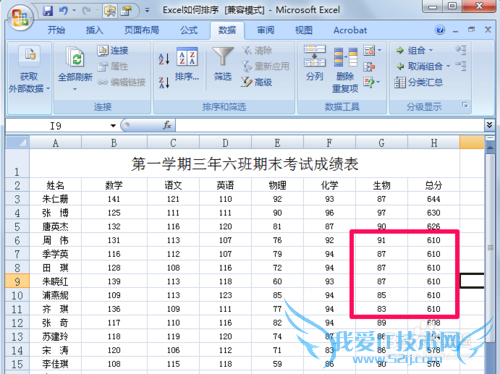This screenshot has height=374, width=500.
Task: Click the Redo arrow icon
Action: click(x=86, y=11)
